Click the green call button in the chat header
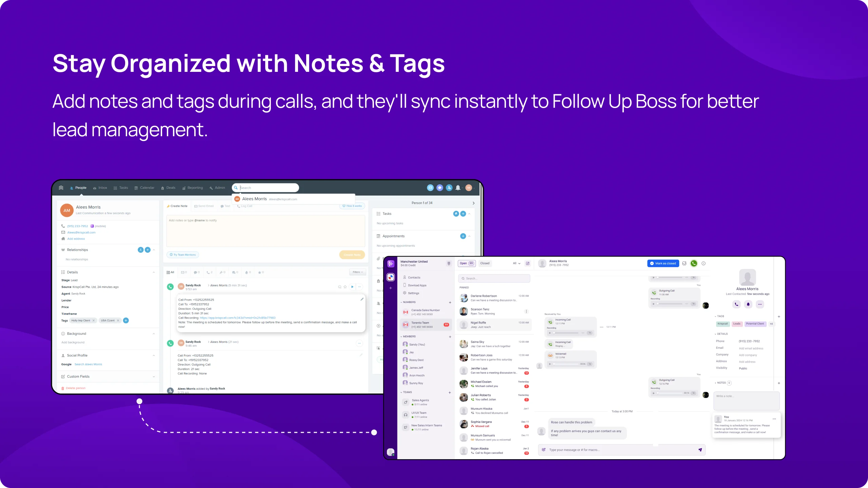 pyautogui.click(x=694, y=263)
